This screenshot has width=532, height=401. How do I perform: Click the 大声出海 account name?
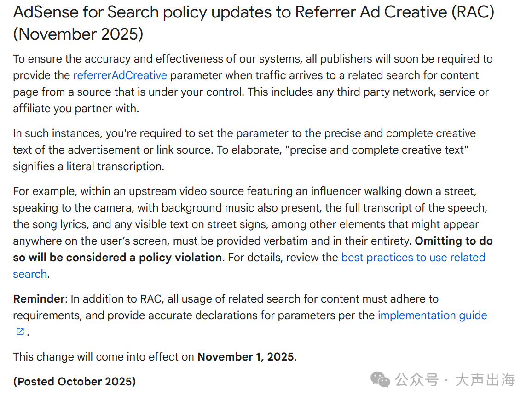(485, 380)
